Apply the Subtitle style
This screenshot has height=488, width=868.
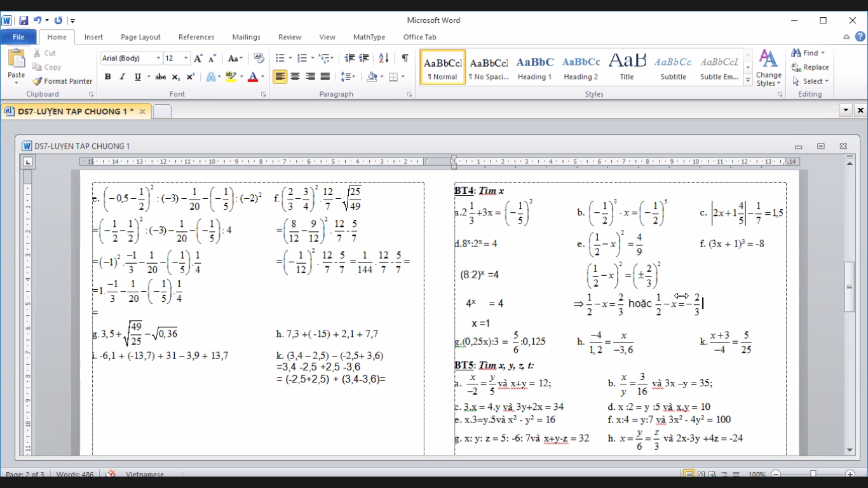point(673,67)
